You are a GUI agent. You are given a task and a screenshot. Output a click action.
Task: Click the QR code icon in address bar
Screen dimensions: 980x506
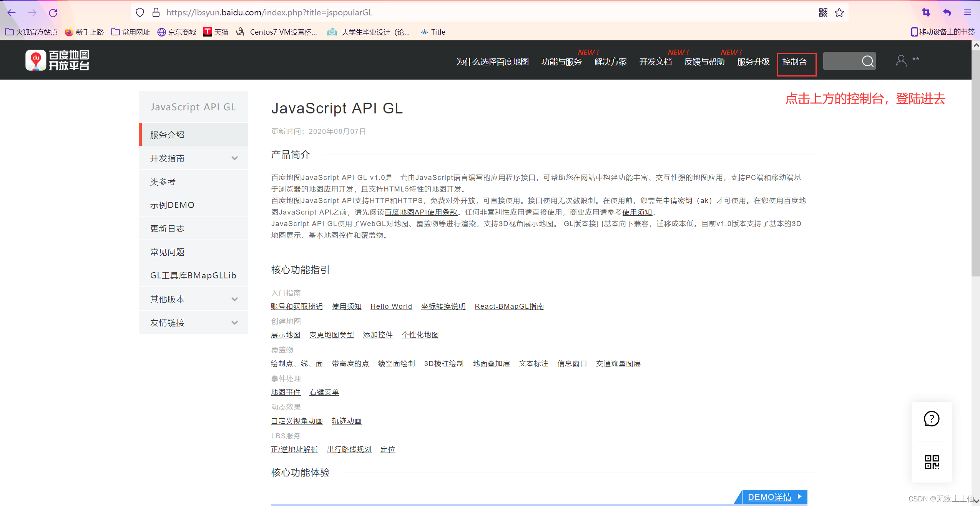click(823, 13)
